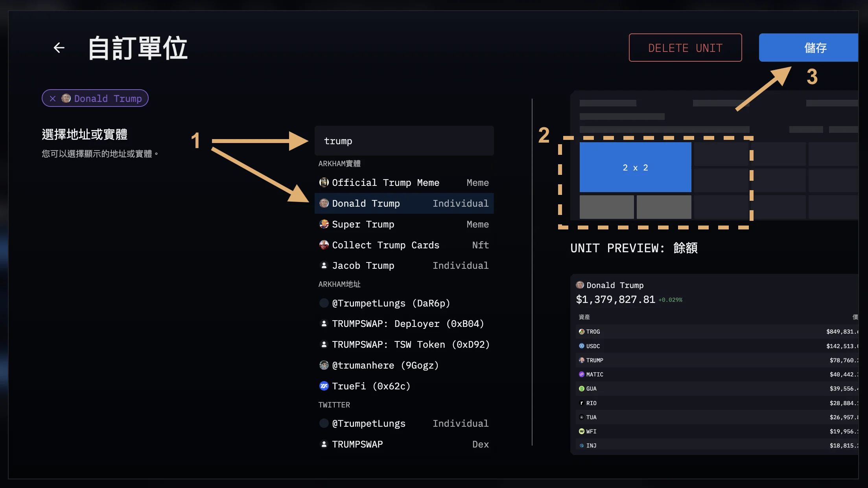Choose Super Trump meme result
868x488 pixels.
[404, 224]
